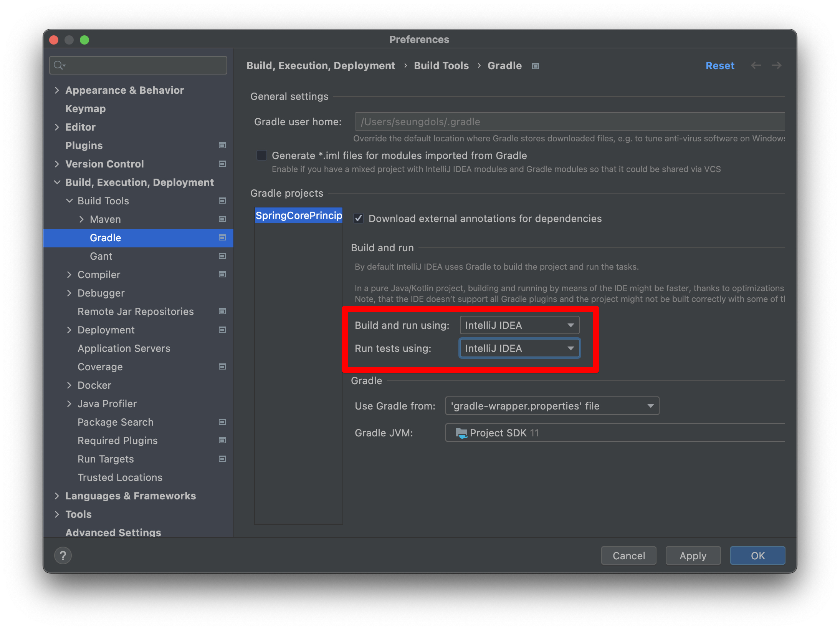Click the project-level icon next to Plugins
This screenshot has height=630, width=840.
222,145
